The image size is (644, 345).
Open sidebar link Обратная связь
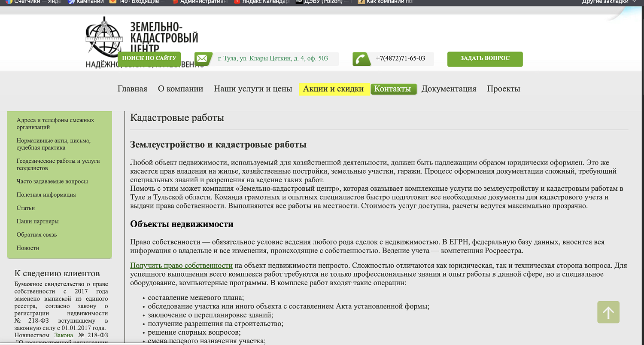37,235
